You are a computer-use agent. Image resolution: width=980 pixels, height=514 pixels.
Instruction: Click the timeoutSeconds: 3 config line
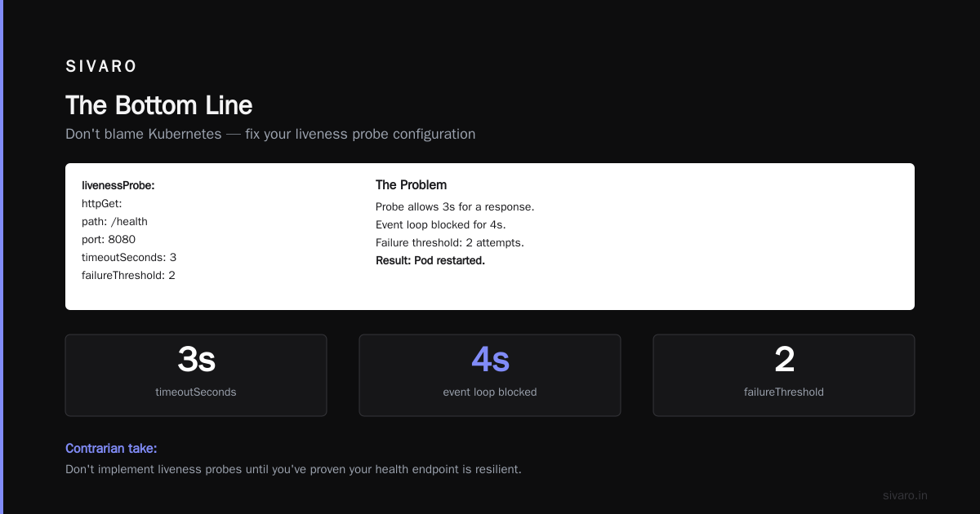tap(129, 258)
